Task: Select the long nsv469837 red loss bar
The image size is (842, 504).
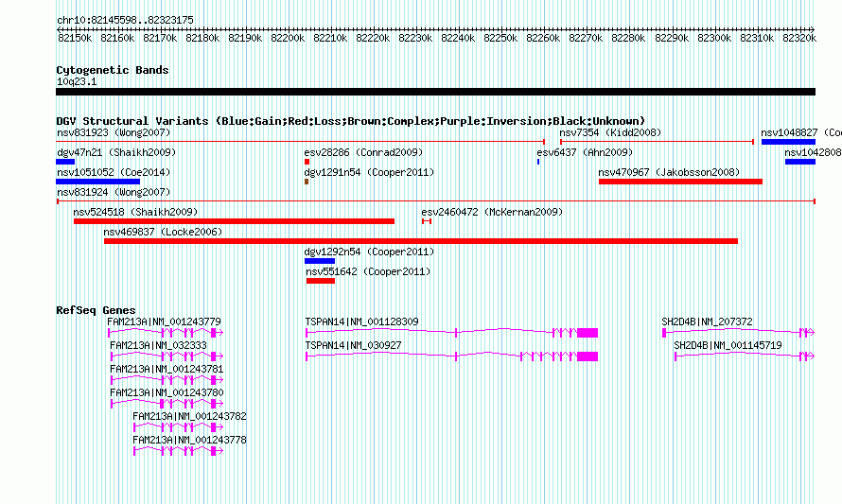Action: coord(421,241)
